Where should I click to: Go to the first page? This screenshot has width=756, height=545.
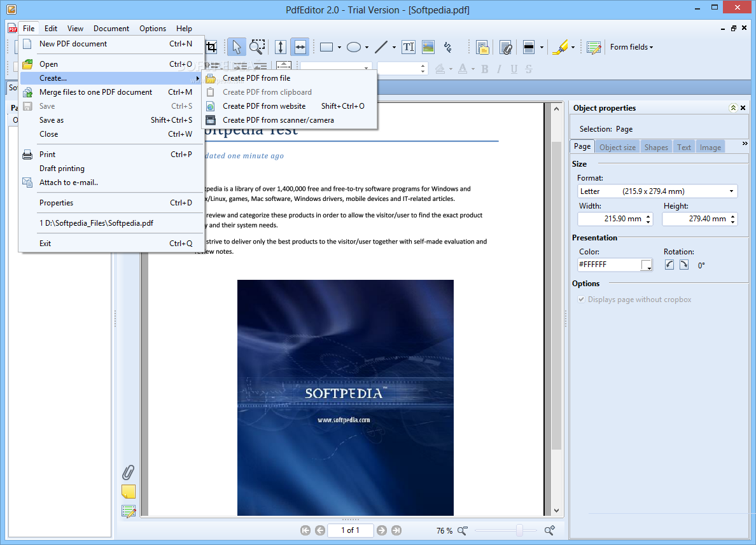(x=305, y=530)
